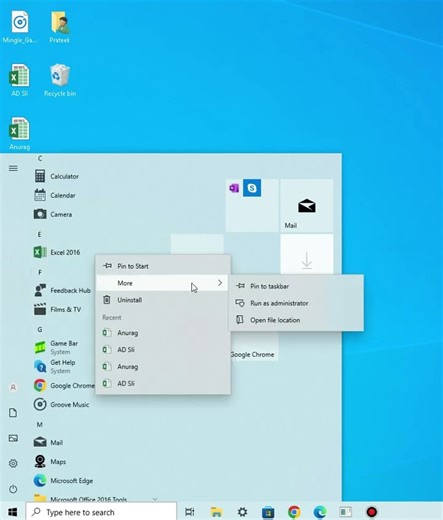Click letter M section header
This screenshot has width=443, height=520.
pos(40,425)
